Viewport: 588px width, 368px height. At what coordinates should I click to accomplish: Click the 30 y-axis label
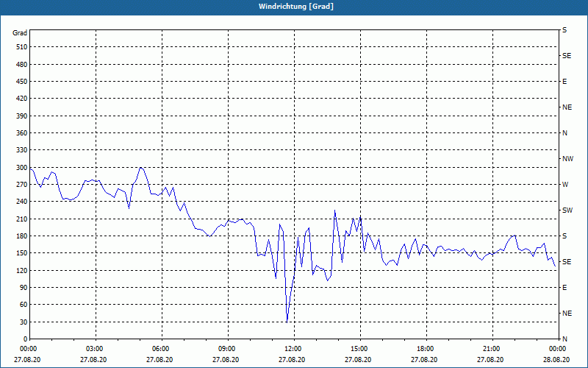(24, 322)
